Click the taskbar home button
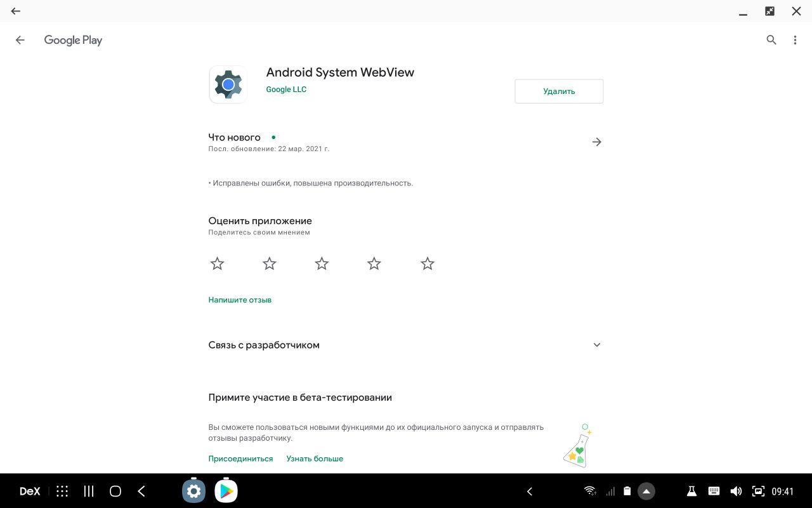The image size is (812, 508). 115,491
